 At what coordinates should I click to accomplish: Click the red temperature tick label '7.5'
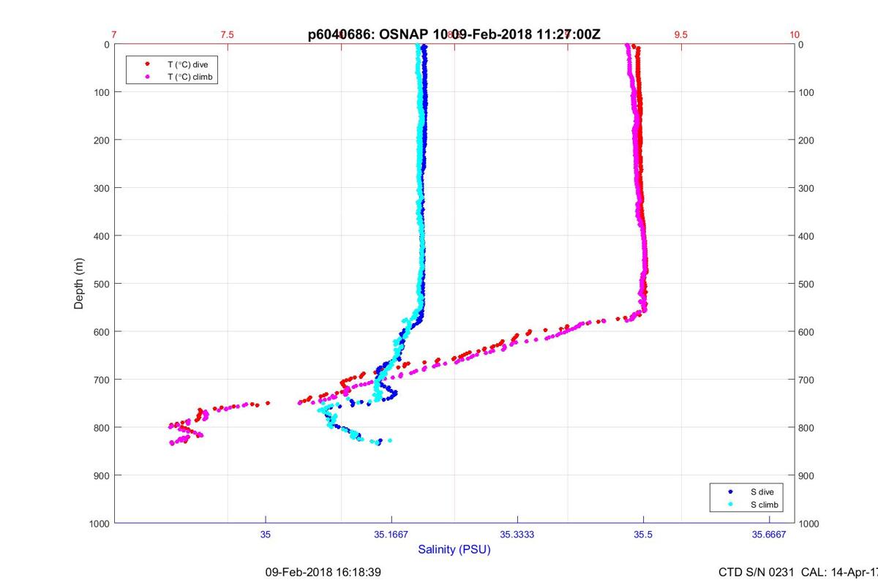point(228,34)
